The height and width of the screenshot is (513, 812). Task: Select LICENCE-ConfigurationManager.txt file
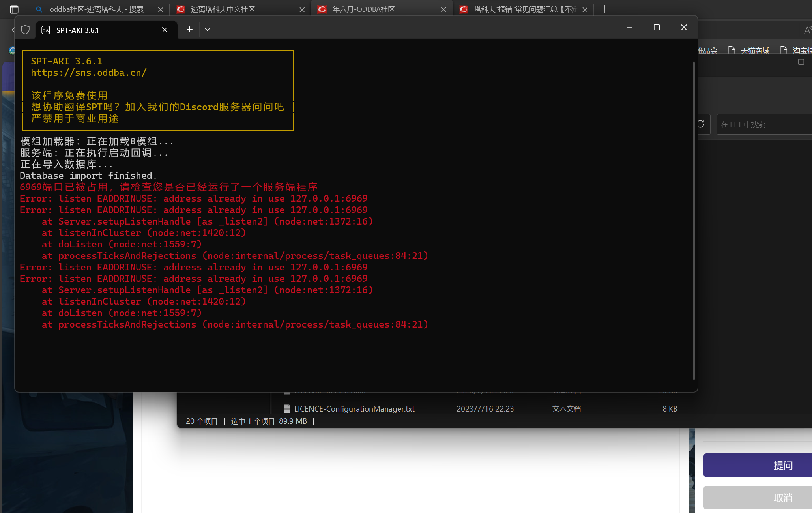coord(354,409)
